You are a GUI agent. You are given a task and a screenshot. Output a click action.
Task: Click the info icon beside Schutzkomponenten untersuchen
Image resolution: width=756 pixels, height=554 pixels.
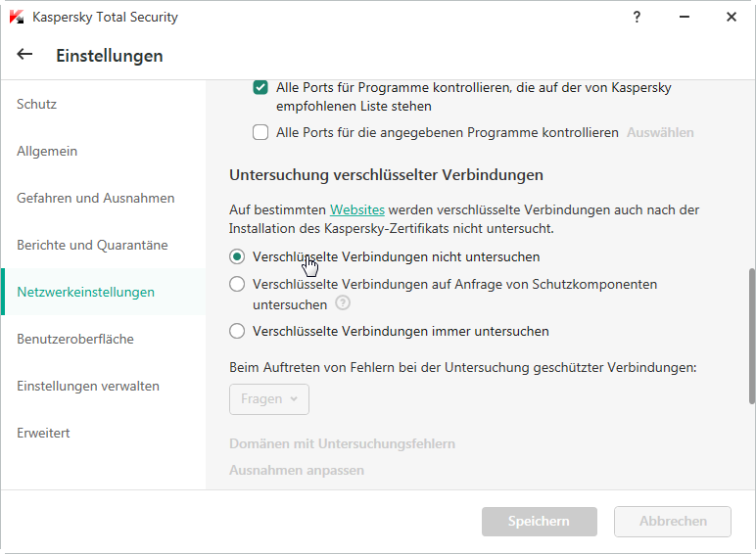pyautogui.click(x=343, y=304)
